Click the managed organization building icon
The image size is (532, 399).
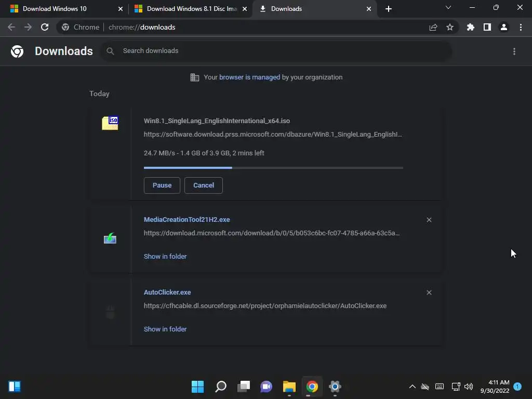[x=195, y=77]
